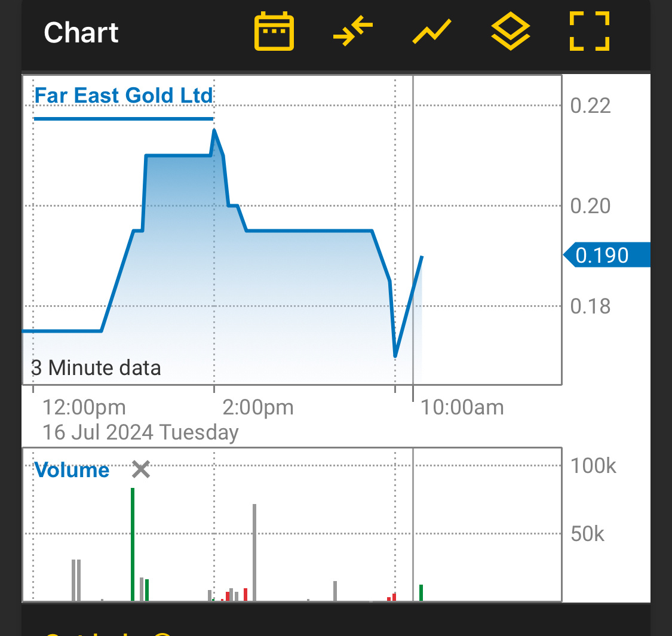The height and width of the screenshot is (636, 672).
Task: Click the 0.190 current price tag
Action: (607, 255)
